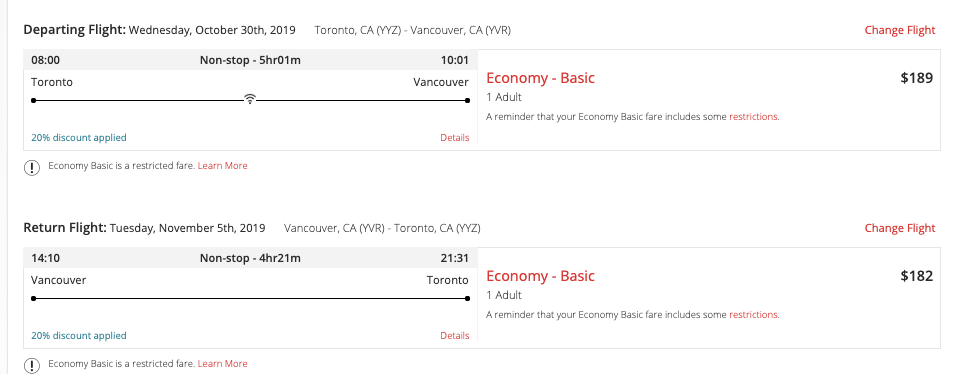This screenshot has height=374, width=955.
Task: Change the departing flight
Action: coord(900,30)
